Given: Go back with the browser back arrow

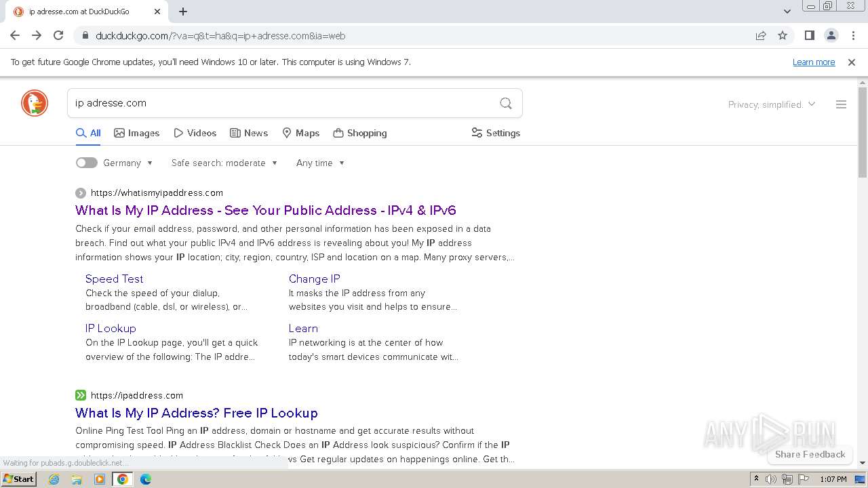Looking at the screenshot, I should click(15, 35).
